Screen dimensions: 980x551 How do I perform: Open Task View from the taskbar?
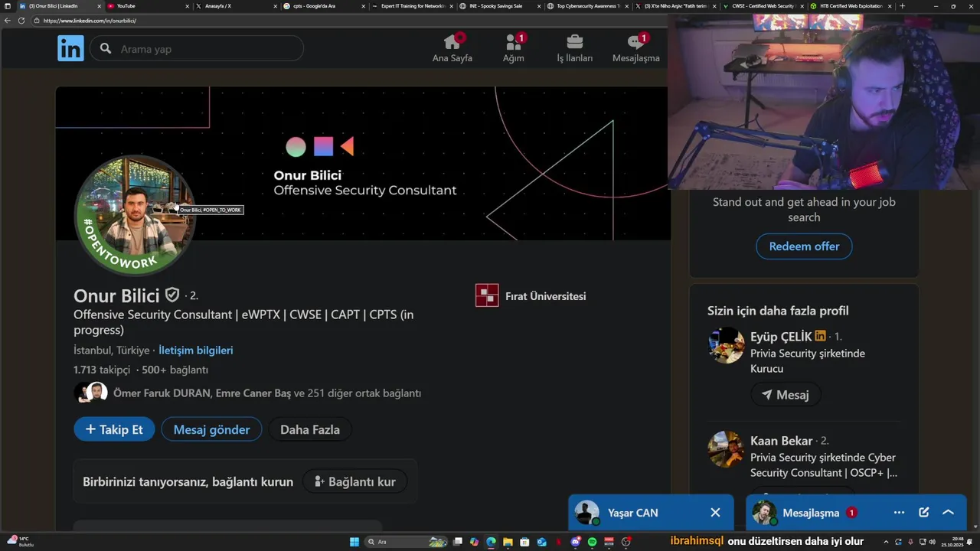click(458, 542)
